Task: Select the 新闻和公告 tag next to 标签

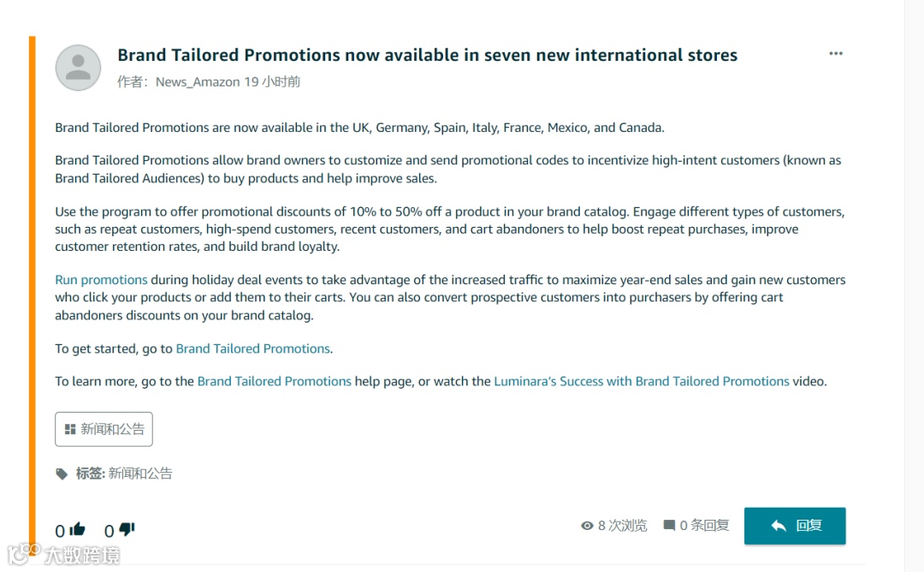Action: (x=140, y=474)
